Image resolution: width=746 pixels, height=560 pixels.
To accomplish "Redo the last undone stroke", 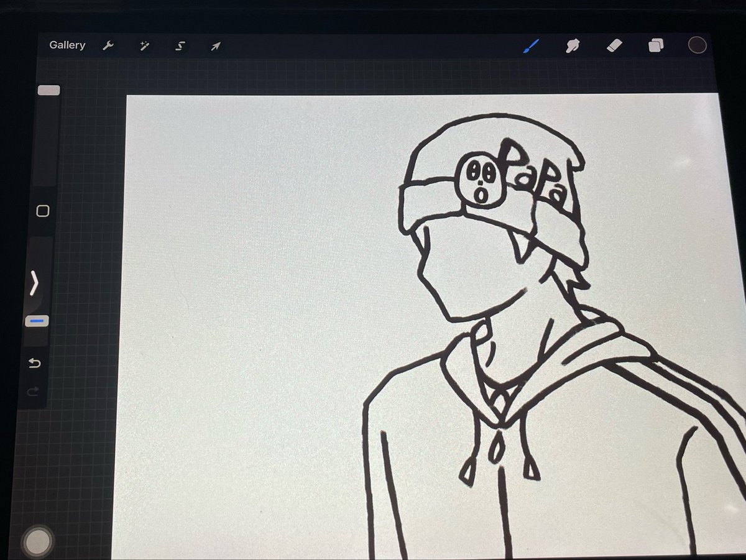I will tap(34, 391).
